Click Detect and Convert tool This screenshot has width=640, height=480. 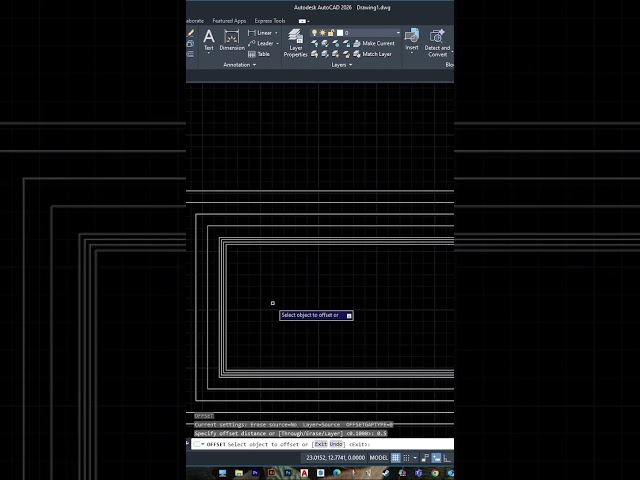pos(437,43)
